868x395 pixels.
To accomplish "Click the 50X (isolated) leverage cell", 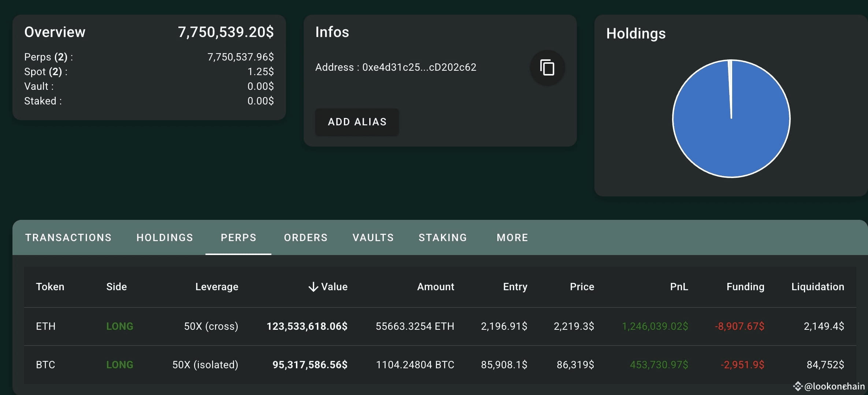I will [x=205, y=365].
